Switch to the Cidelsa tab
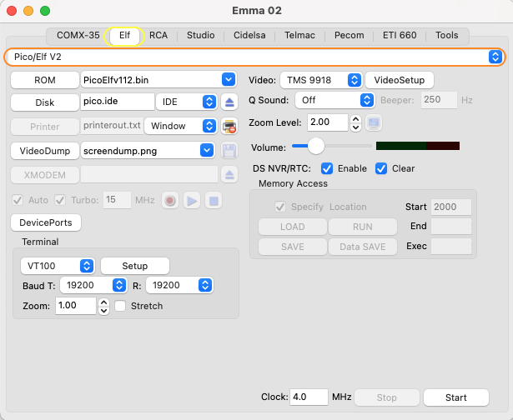513x420 pixels. (x=249, y=35)
